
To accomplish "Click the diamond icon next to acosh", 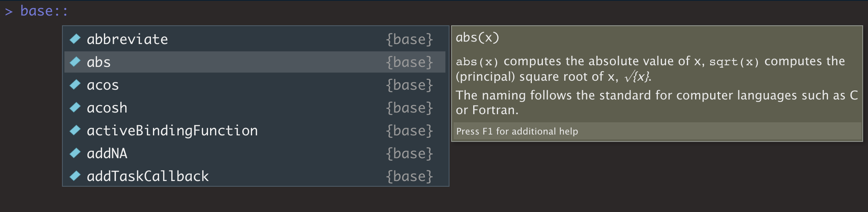I will click(x=75, y=108).
